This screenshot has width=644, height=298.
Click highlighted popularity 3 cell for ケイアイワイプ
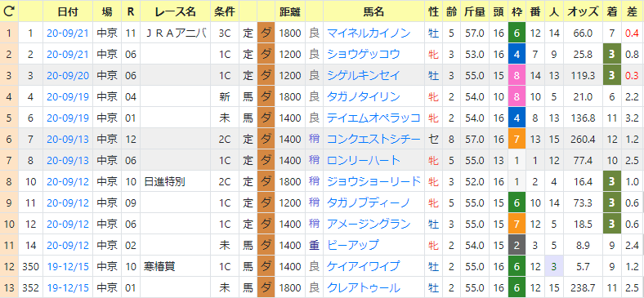coord(553,267)
